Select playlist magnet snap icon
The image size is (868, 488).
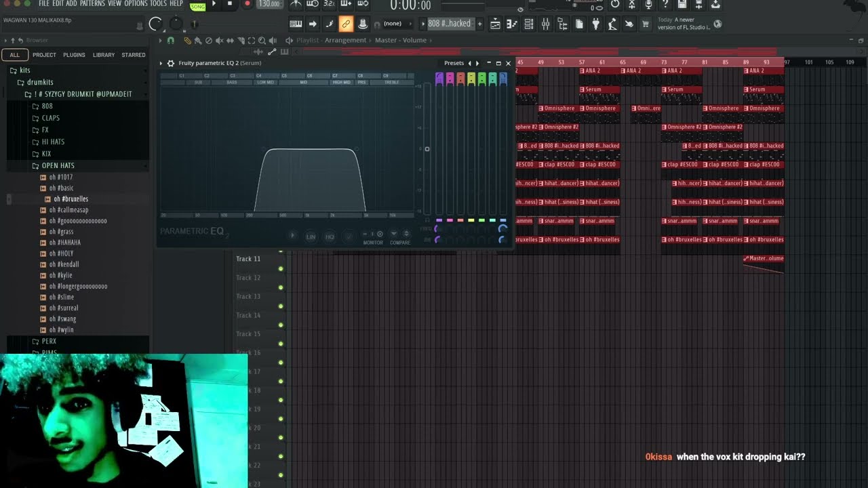tap(170, 41)
